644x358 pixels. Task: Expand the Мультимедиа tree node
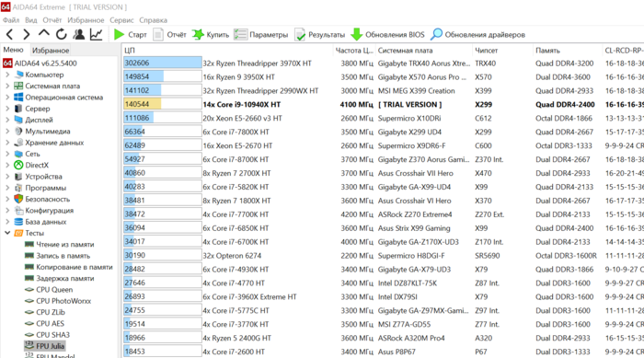(7, 131)
